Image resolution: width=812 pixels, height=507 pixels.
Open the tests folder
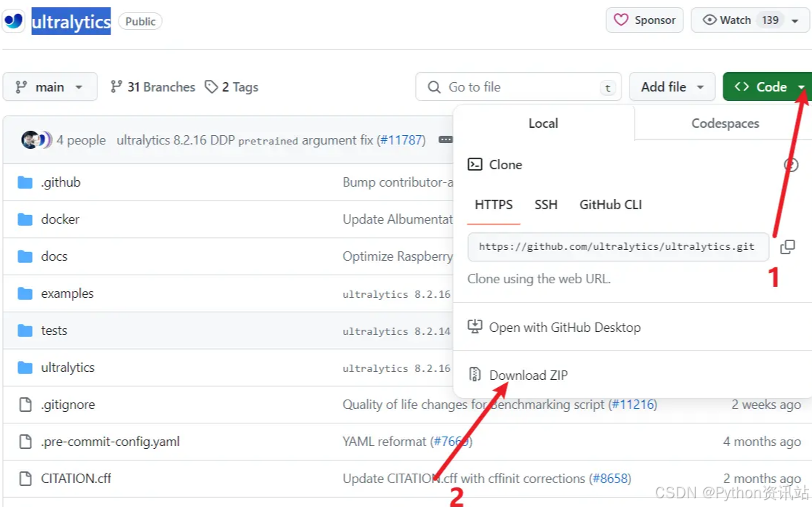click(x=55, y=330)
